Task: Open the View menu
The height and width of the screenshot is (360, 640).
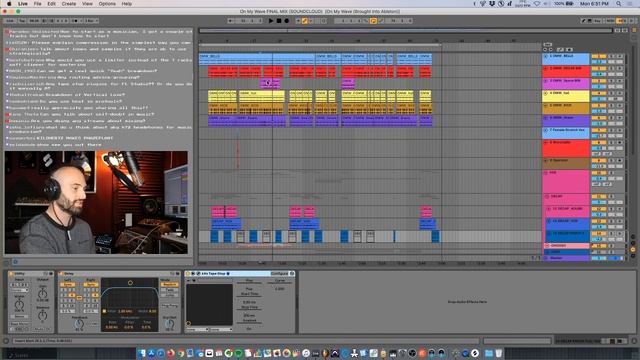Action: tap(87, 4)
